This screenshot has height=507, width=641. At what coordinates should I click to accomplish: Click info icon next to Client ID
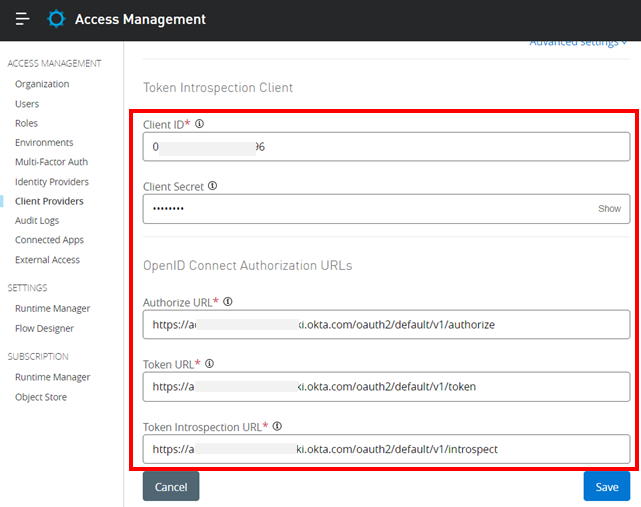click(199, 124)
